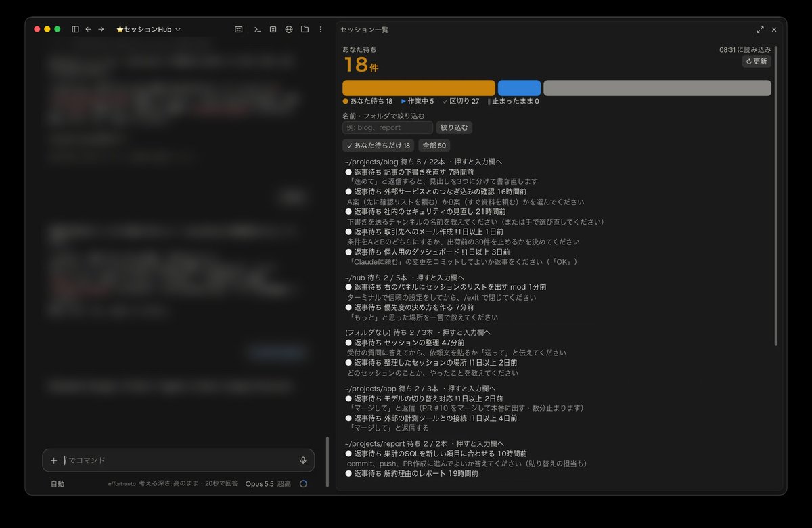Open session 個人用のダッシュボード

(428, 252)
